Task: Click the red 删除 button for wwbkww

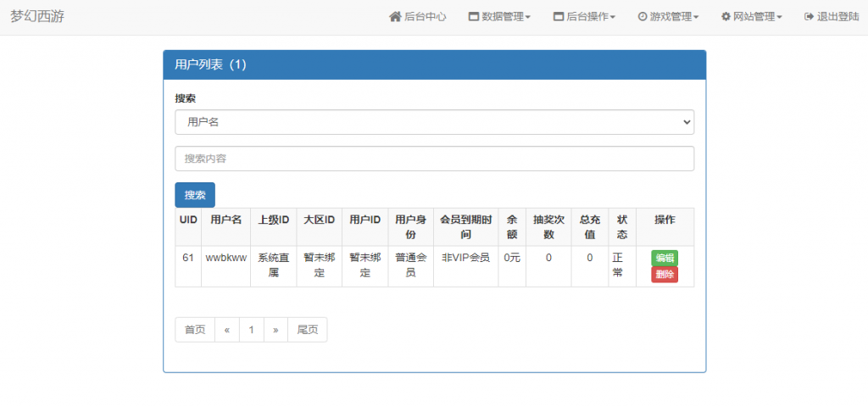Action: pos(665,275)
